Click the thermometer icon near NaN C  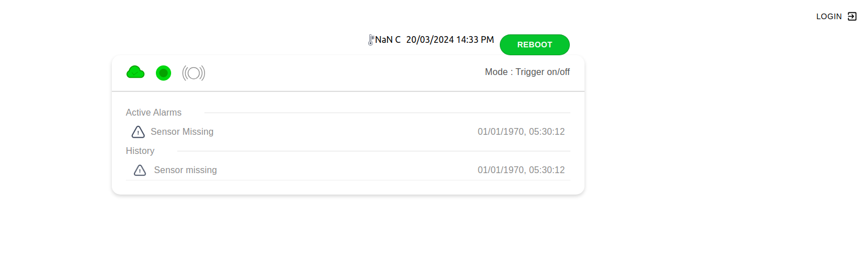tap(371, 40)
